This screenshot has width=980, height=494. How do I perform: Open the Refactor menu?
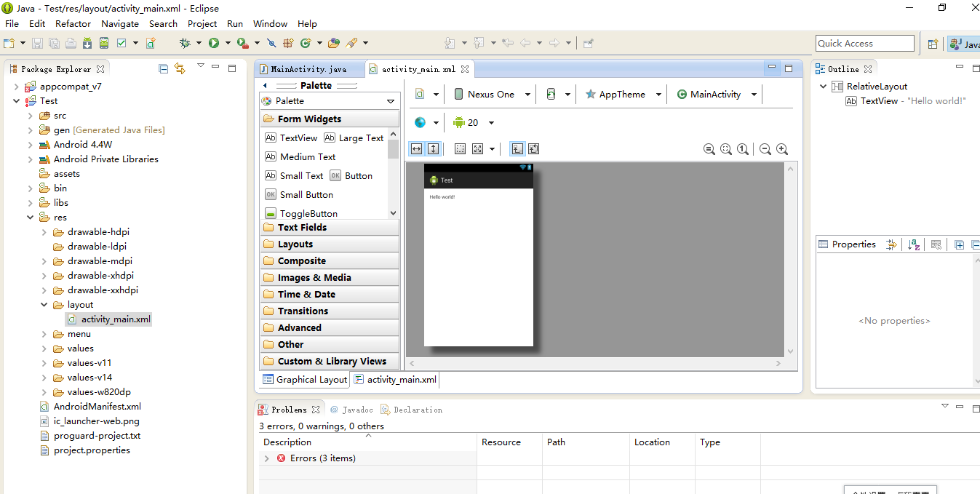[73, 23]
